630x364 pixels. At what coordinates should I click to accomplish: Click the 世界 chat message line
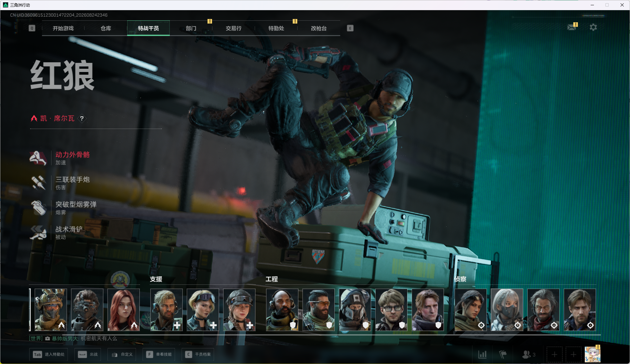(73, 338)
